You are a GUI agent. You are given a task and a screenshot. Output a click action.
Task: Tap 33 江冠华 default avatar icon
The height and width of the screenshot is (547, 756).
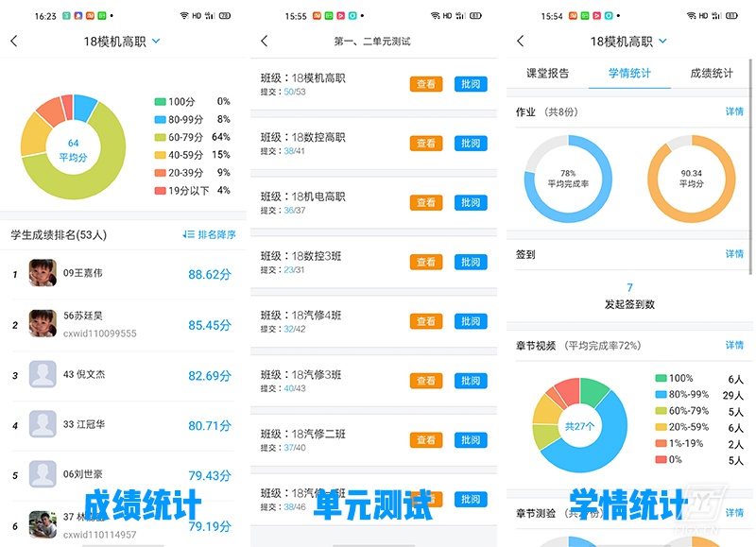[43, 425]
